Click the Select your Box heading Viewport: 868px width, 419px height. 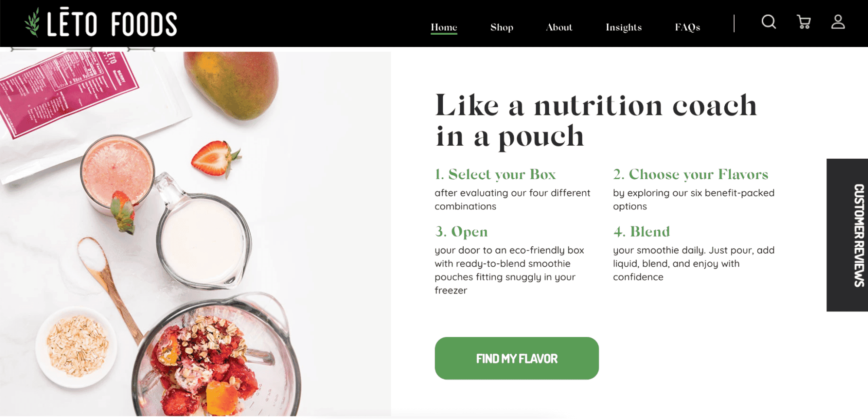[x=495, y=174]
